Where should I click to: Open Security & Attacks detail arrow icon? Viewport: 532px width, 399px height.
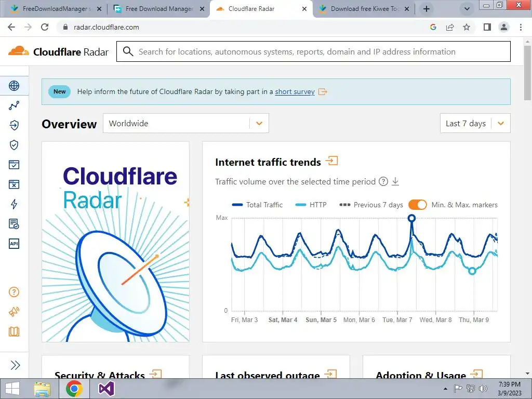click(x=155, y=374)
